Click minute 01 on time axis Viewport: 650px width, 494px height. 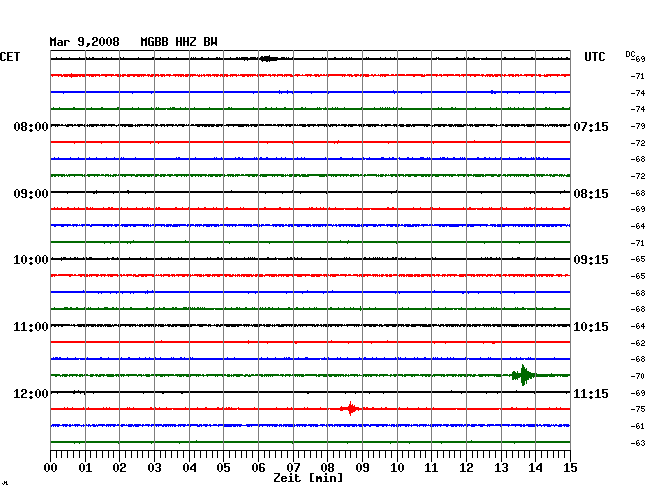coord(85,467)
